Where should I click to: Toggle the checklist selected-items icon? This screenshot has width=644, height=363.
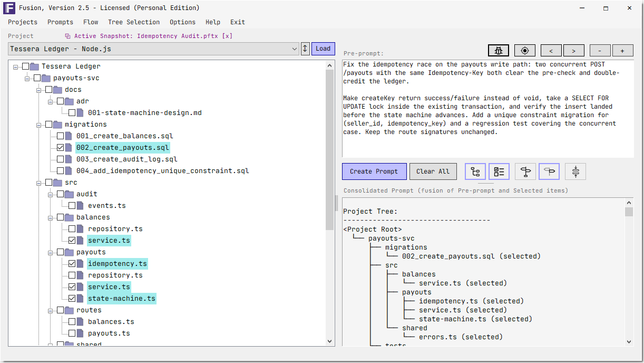(499, 171)
